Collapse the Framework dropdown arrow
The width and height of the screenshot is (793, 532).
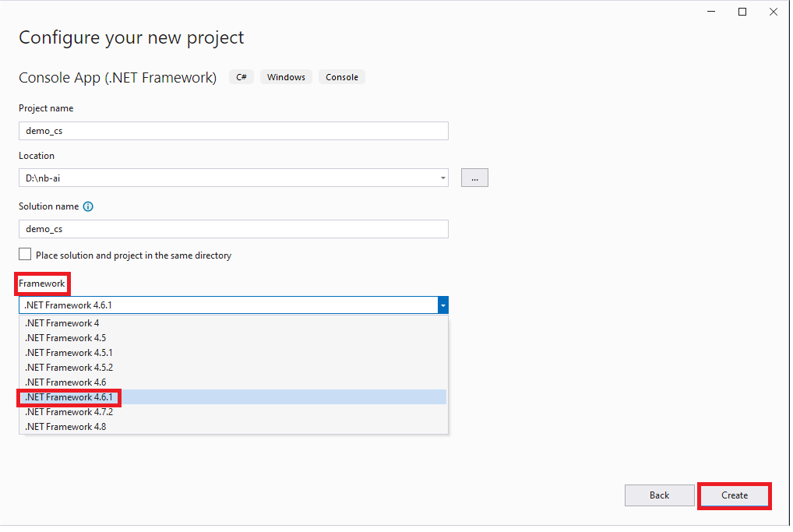coord(443,305)
